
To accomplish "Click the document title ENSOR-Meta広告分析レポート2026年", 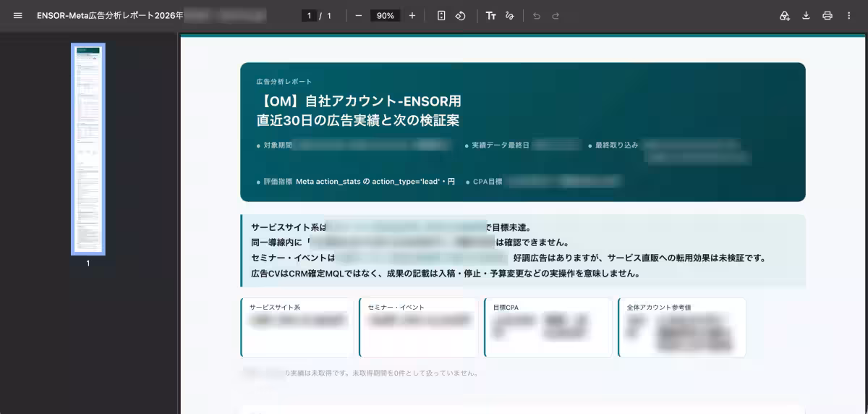I will click(x=110, y=15).
